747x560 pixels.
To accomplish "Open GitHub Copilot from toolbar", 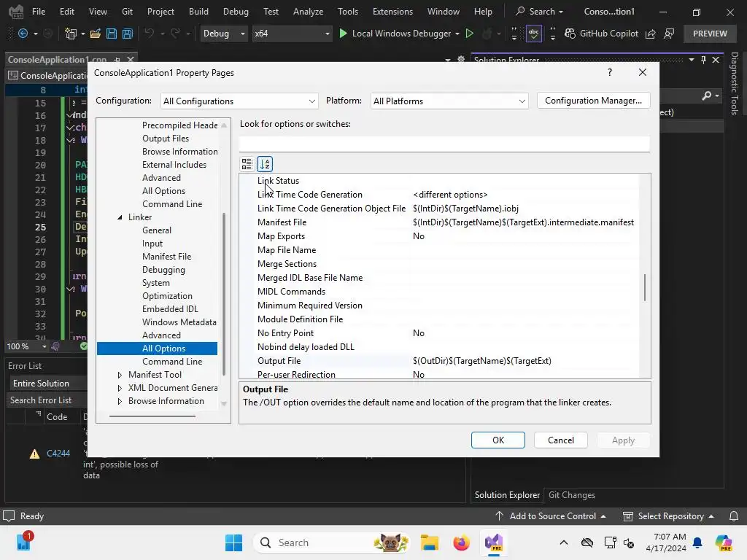I will [601, 34].
